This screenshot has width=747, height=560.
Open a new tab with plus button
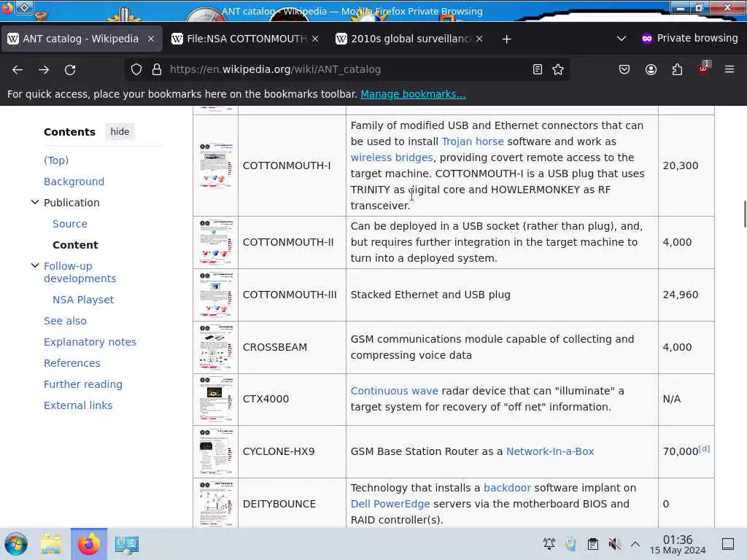506,39
